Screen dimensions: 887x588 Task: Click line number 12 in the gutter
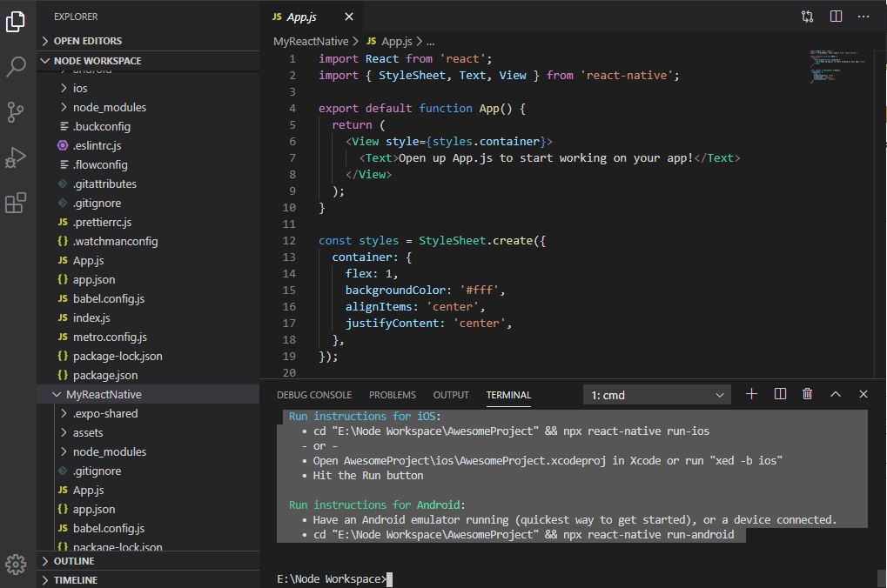coord(289,241)
